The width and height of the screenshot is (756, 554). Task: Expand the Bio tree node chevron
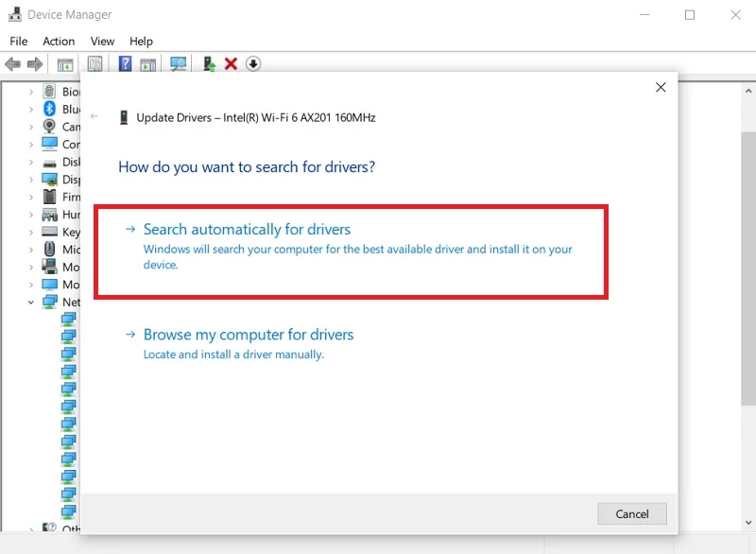click(31, 92)
